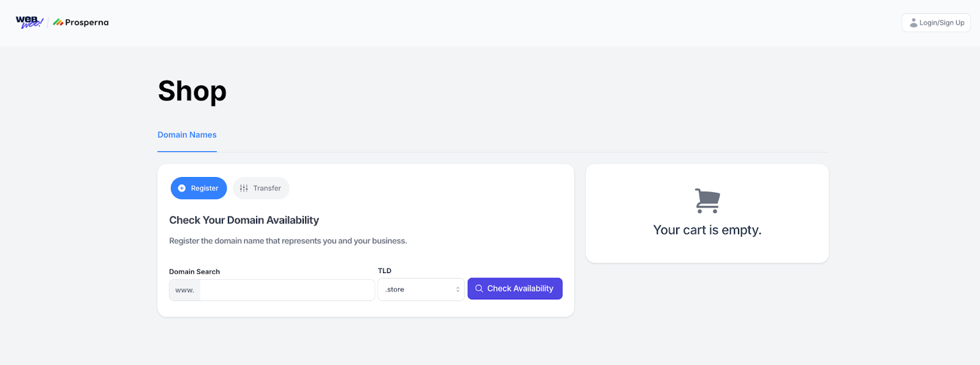Select the Register option pill
The height and width of the screenshot is (365, 980).
[x=198, y=188]
